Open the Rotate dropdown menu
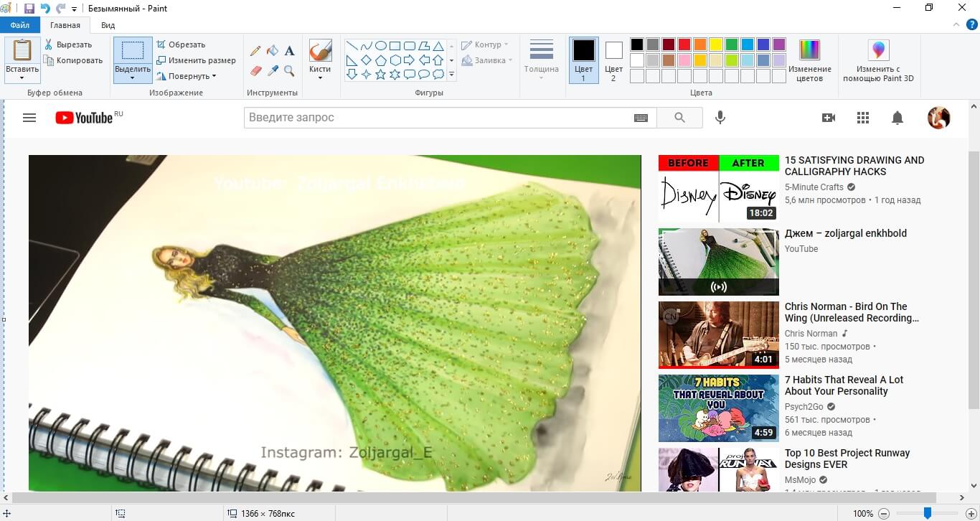This screenshot has width=980, height=521. coord(187,76)
